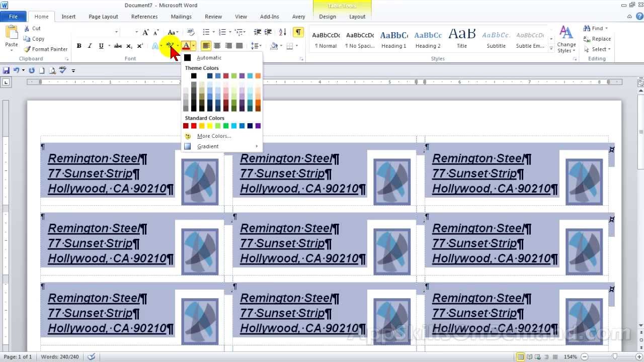
Task: Click Change Styles button
Action: coord(567,40)
